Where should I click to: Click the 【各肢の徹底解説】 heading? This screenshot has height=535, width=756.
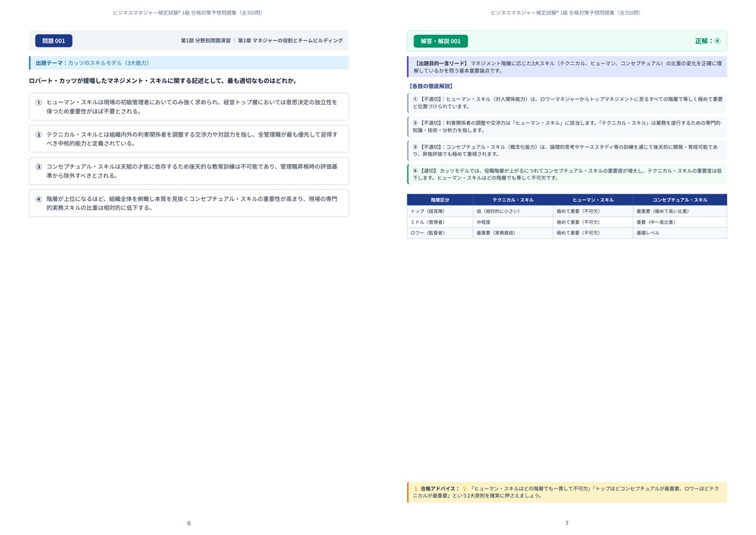[430, 86]
